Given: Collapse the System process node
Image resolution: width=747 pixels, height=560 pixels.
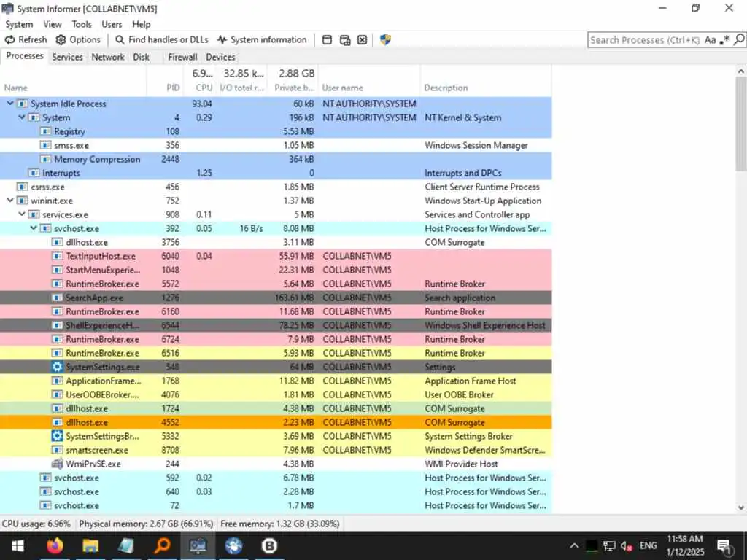Looking at the screenshot, I should [22, 117].
